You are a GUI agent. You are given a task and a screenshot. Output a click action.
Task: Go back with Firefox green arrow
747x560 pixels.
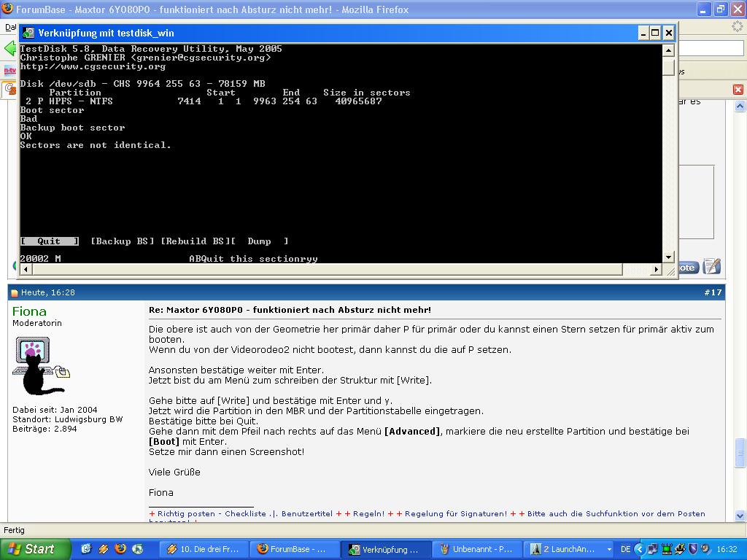(x=9, y=48)
